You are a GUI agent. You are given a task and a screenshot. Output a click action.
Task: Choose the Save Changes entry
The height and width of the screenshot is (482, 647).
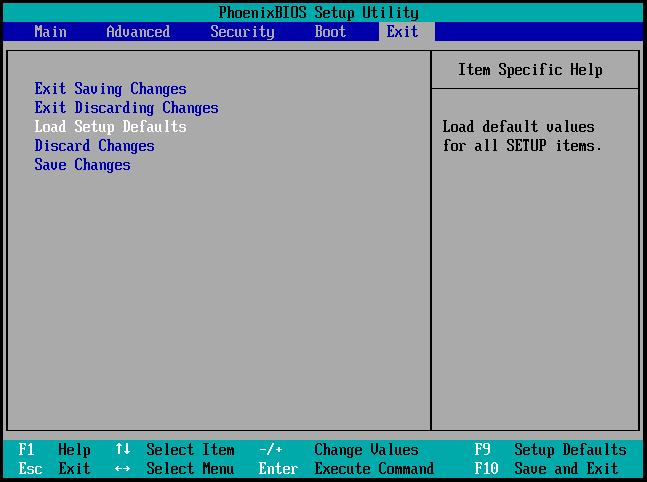pyautogui.click(x=82, y=165)
